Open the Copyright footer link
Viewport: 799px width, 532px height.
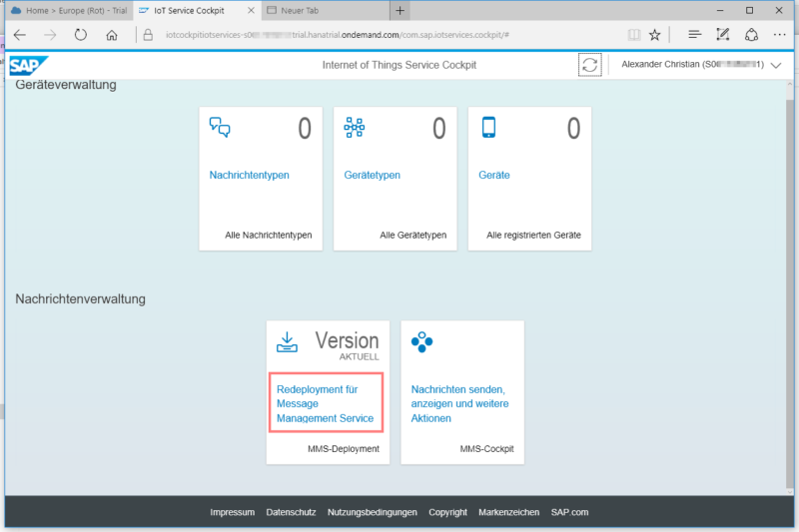coord(447,512)
